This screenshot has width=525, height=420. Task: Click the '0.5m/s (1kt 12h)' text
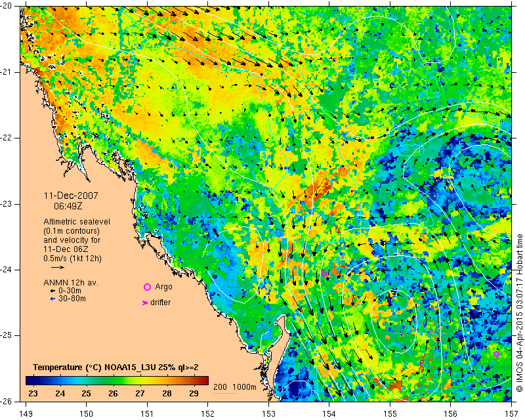coord(73,259)
